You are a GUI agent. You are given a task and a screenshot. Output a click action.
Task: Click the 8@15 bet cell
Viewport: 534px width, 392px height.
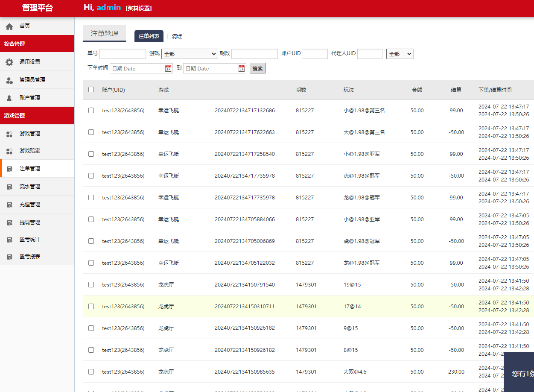350,350
